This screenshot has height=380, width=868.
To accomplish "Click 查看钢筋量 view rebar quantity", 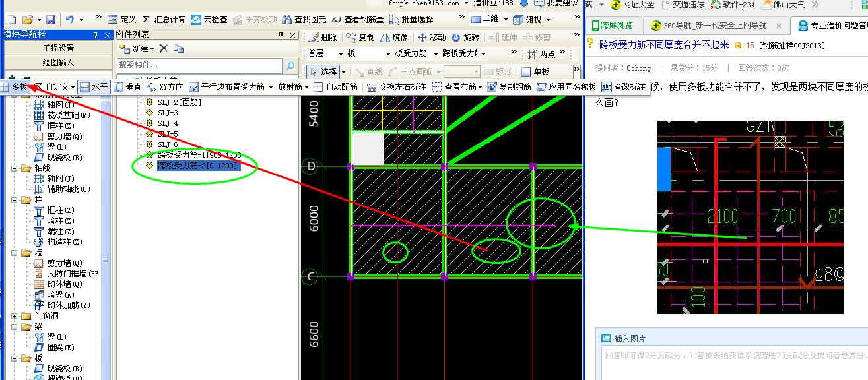I will pos(357,20).
